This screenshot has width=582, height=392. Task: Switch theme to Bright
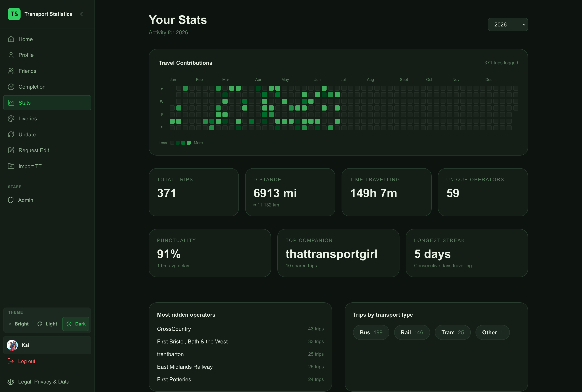click(x=19, y=324)
